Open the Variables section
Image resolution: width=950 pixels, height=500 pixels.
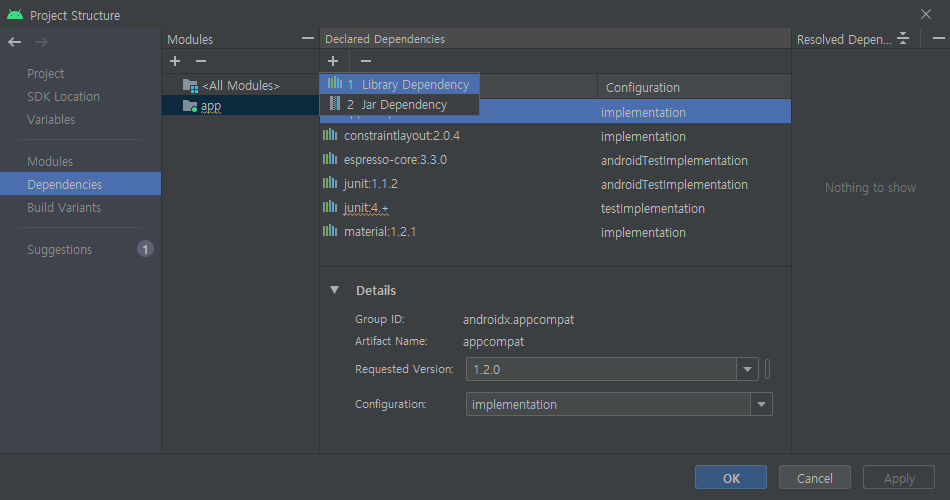tap(51, 119)
